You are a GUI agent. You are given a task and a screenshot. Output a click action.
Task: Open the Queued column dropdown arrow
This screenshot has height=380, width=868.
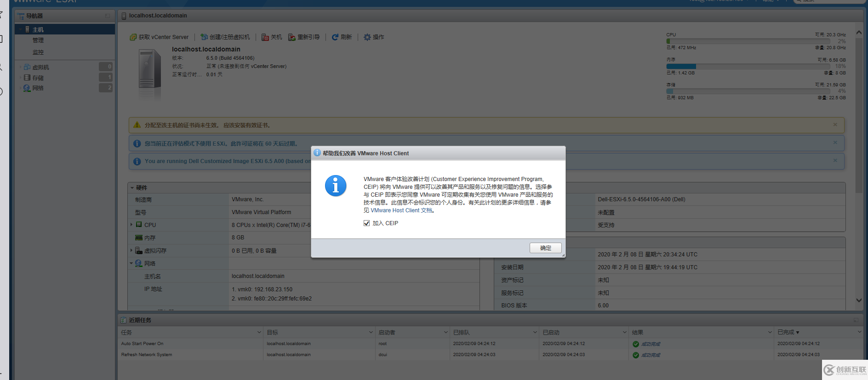(535, 332)
